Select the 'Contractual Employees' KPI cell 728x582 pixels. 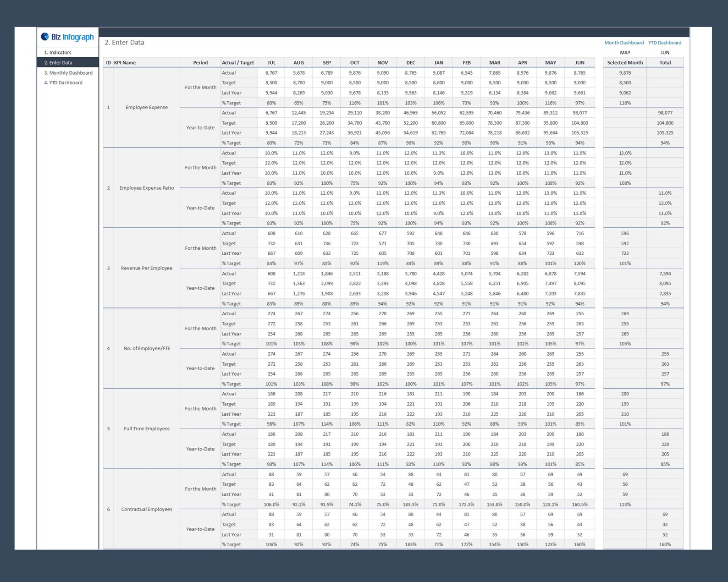pyautogui.click(x=146, y=509)
